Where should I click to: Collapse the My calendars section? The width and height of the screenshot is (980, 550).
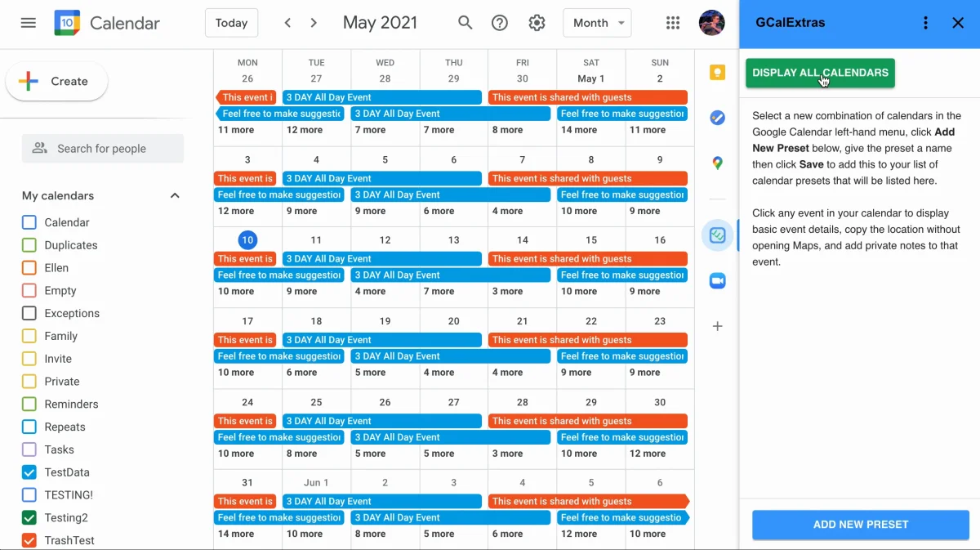click(x=174, y=195)
